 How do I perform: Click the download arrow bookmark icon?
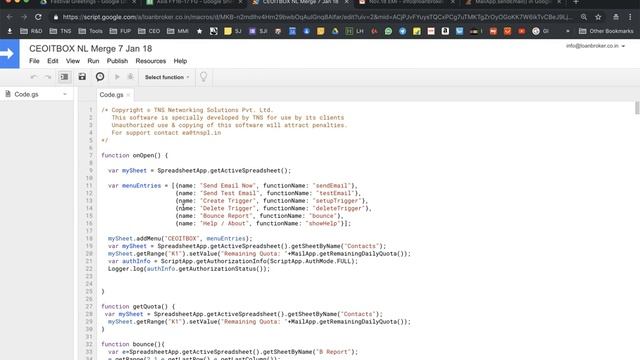click(10, 31)
